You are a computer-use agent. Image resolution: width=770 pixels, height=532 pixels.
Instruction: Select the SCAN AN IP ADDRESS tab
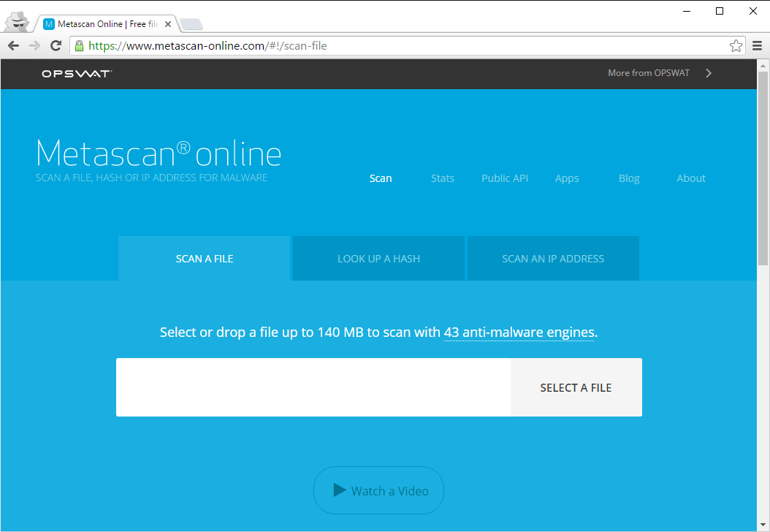[x=552, y=258]
